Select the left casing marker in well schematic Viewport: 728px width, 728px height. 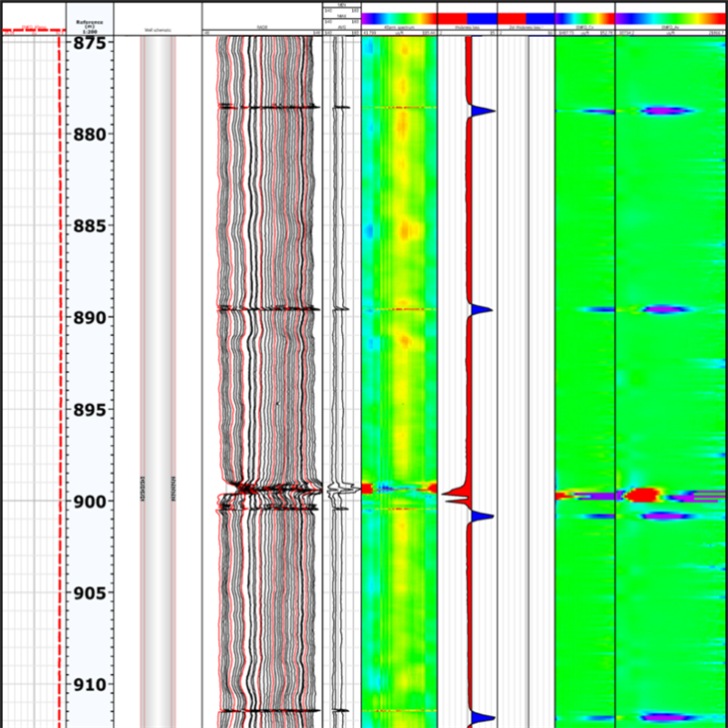point(143,489)
